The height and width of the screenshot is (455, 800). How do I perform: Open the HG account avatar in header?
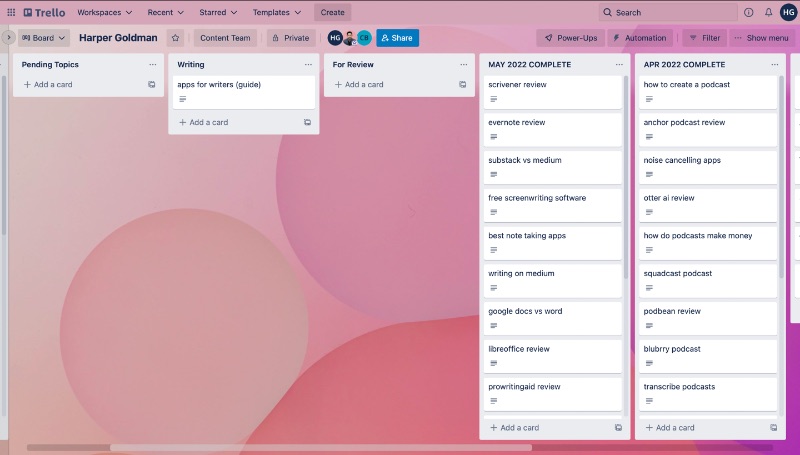789,12
